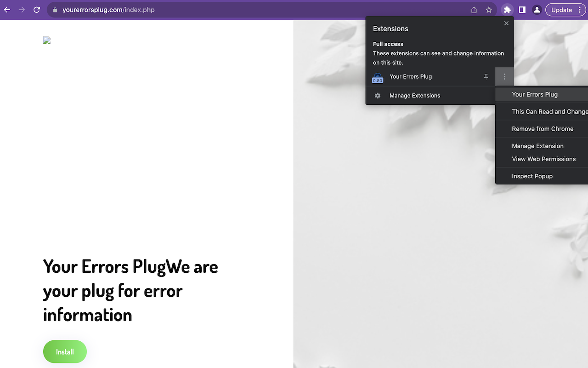This screenshot has width=588, height=368.
Task: Choose Remove from Chrome
Action: [542, 129]
